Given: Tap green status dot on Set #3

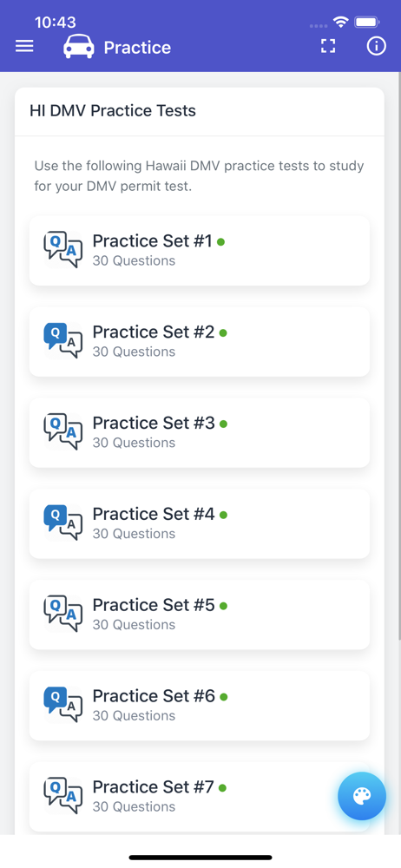Looking at the screenshot, I should click(223, 424).
